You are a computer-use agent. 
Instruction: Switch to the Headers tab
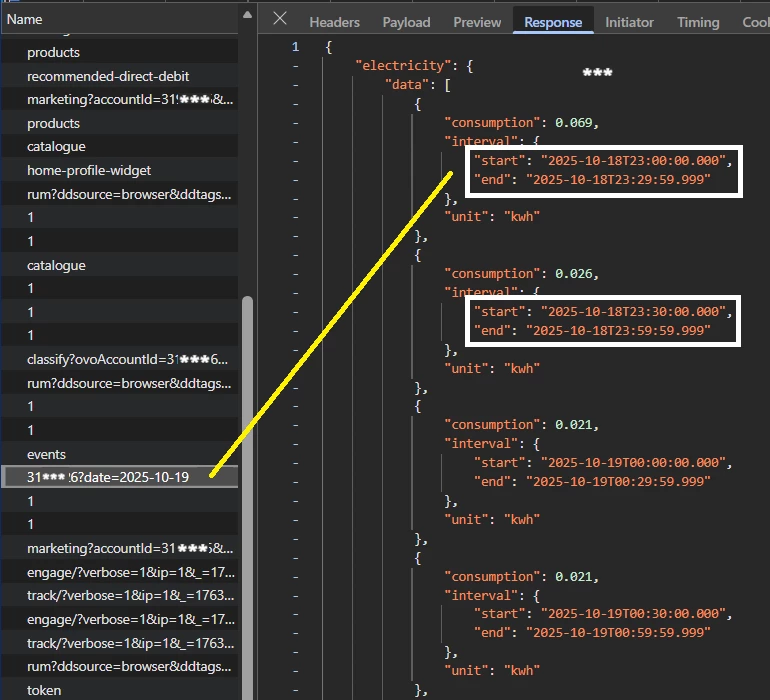[x=334, y=22]
